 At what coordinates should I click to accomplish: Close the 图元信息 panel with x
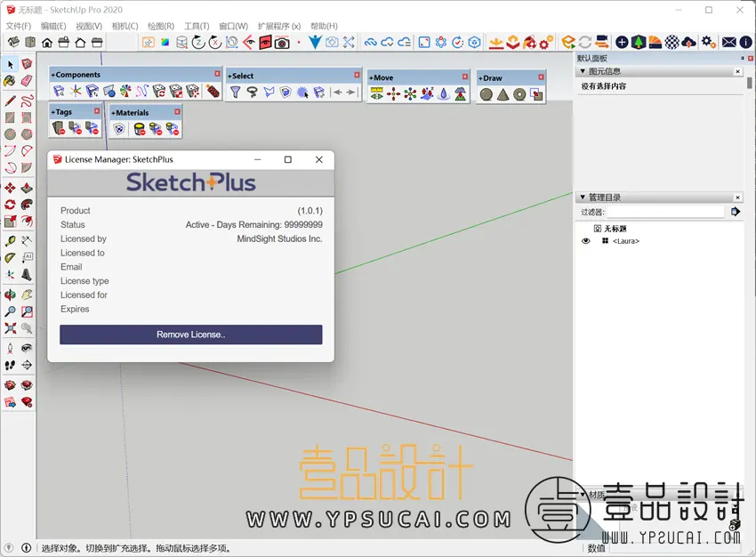[x=737, y=71]
